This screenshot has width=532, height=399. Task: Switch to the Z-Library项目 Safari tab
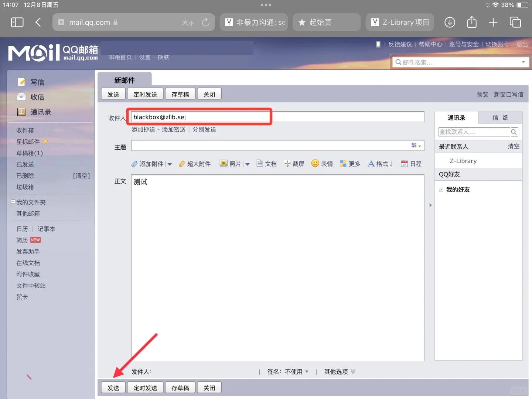(x=400, y=22)
